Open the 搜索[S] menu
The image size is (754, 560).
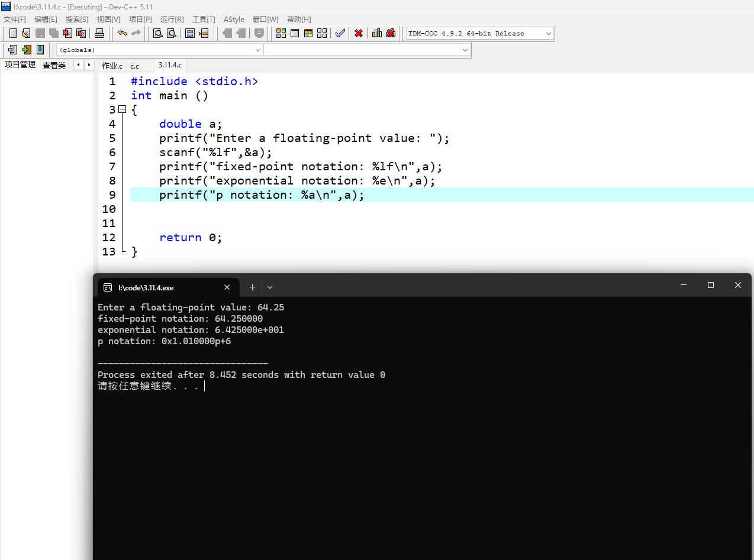click(77, 20)
